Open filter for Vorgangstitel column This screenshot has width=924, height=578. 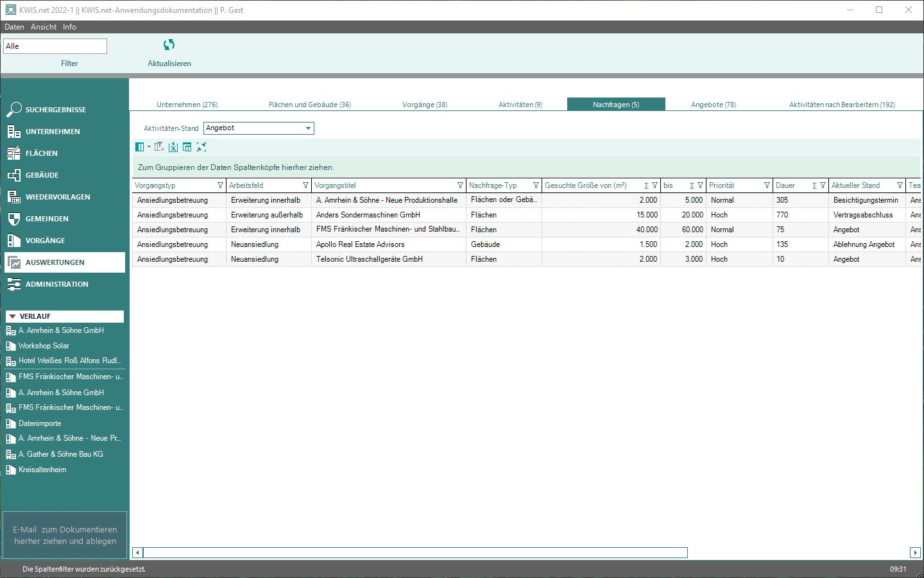coord(460,185)
